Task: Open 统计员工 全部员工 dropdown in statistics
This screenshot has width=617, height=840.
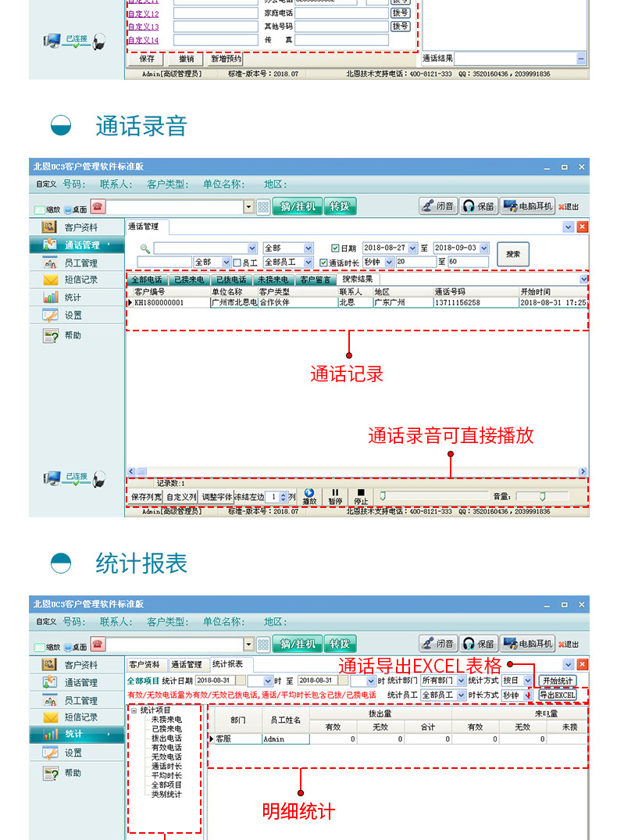Action: point(461,695)
